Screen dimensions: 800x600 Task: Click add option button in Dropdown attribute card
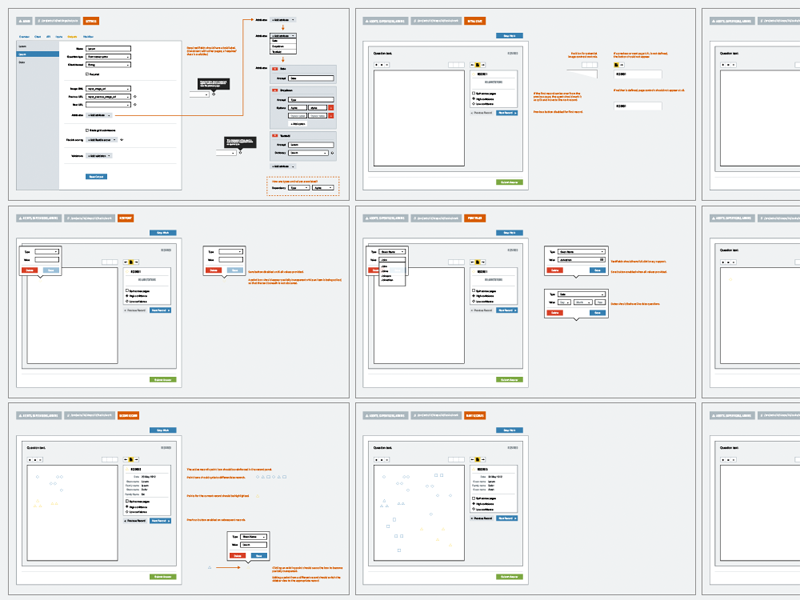click(297, 124)
